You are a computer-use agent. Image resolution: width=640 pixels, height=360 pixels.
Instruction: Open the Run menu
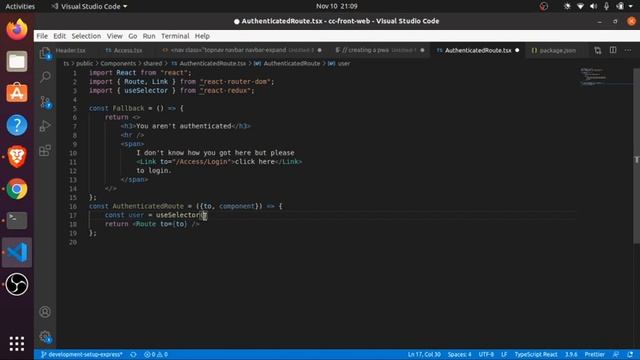(149, 36)
